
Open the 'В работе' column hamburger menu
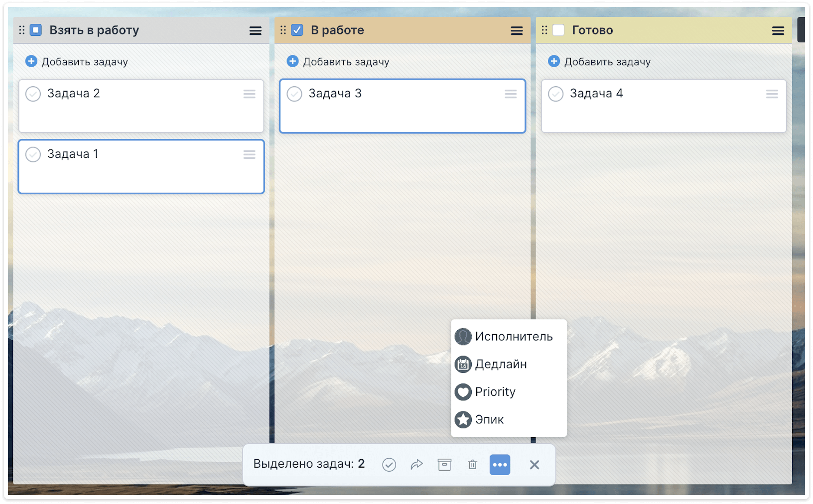[517, 31]
